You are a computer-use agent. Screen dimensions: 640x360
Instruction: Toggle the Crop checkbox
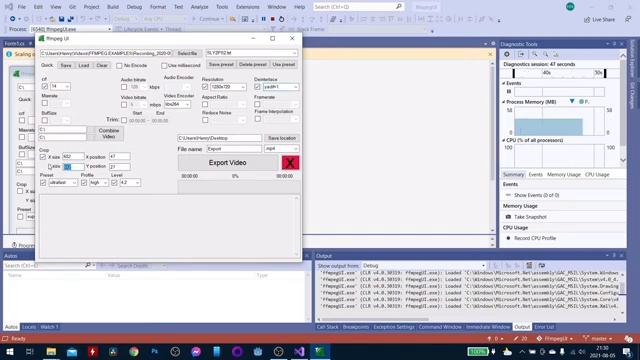pos(43,157)
